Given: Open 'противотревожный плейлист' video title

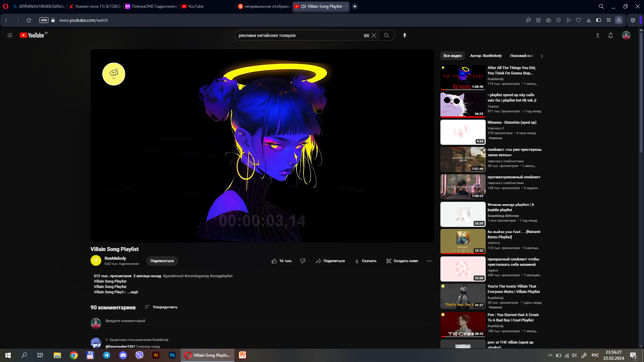Looking at the screenshot, I should (514, 177).
